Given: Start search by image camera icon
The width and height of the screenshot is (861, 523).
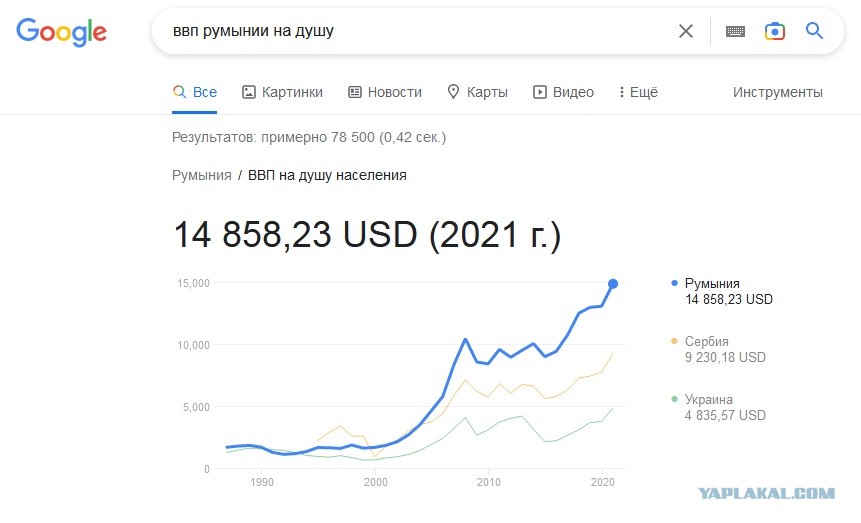Looking at the screenshot, I should [775, 31].
